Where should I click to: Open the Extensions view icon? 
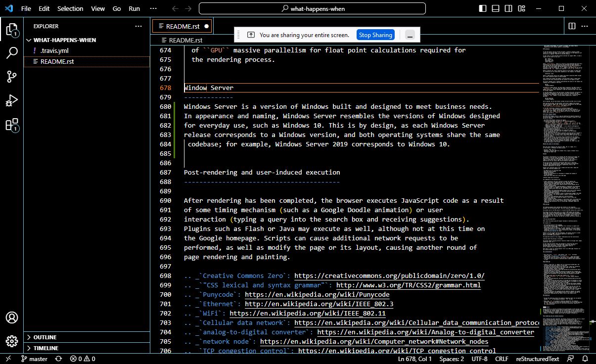click(12, 124)
